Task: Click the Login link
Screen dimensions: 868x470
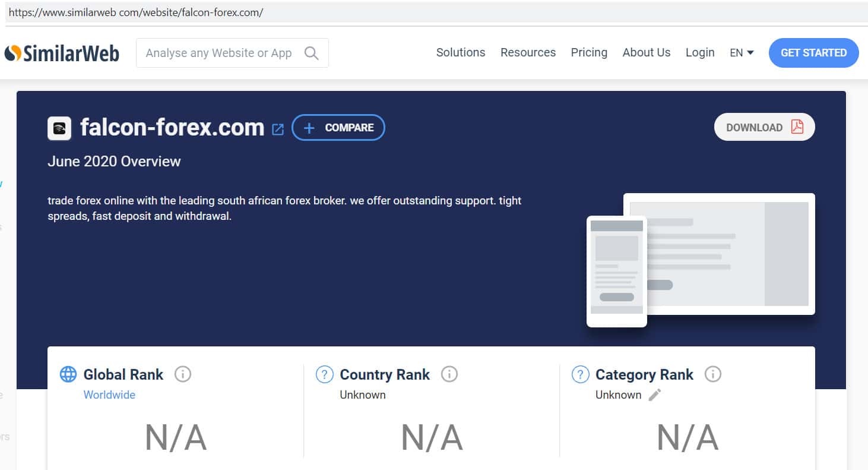Action: [x=700, y=52]
